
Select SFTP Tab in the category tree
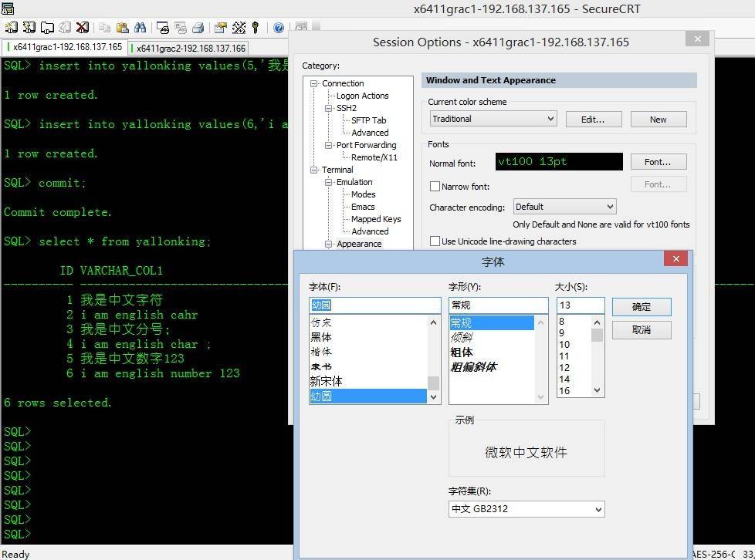[x=368, y=120]
